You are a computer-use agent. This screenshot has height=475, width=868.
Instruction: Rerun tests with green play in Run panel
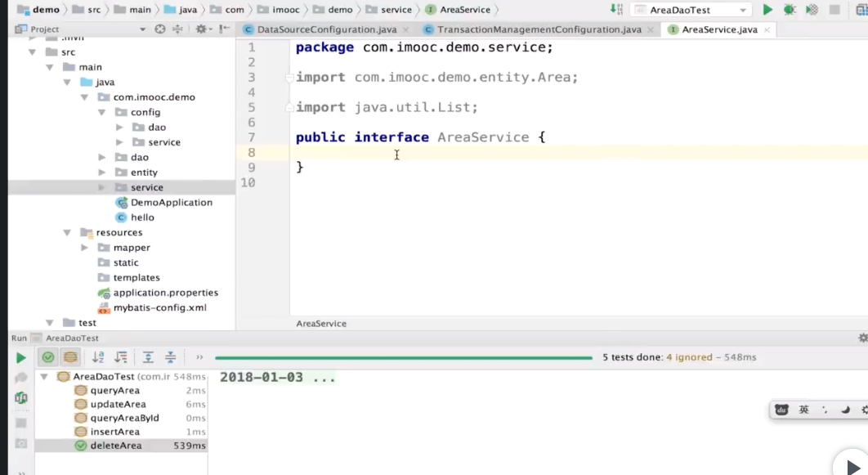20,357
